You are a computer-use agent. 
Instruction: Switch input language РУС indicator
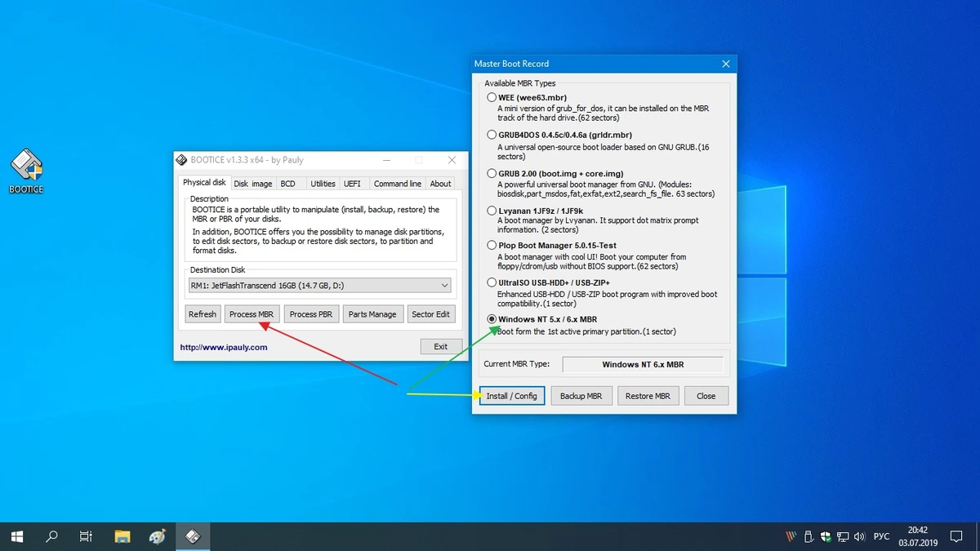coord(881,536)
